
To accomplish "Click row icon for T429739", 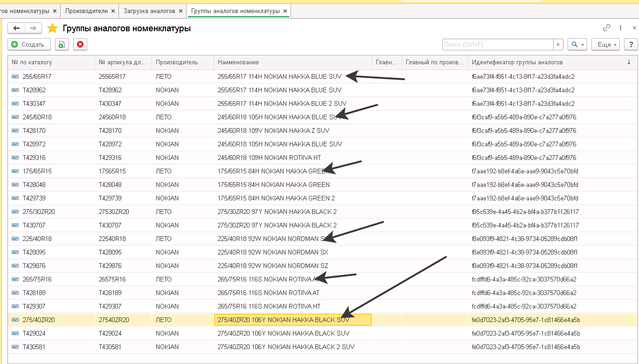I will [x=15, y=198].
